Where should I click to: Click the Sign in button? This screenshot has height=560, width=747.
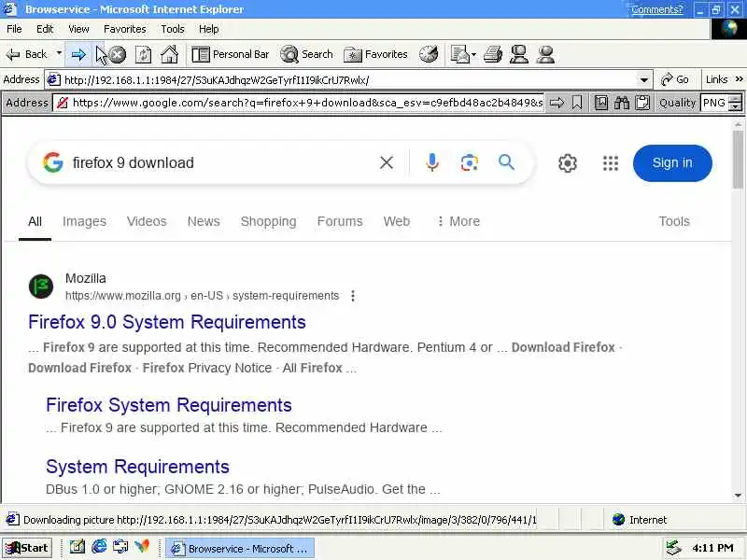[672, 162]
